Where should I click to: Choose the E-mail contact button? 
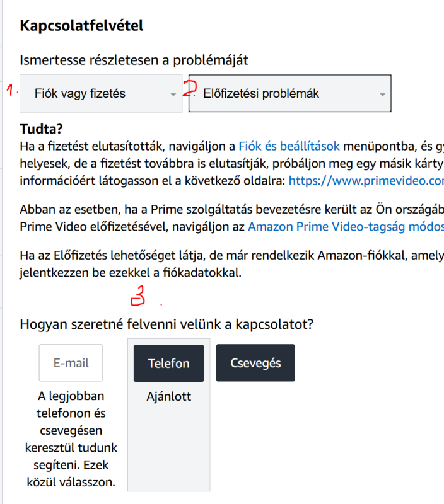[x=71, y=363]
